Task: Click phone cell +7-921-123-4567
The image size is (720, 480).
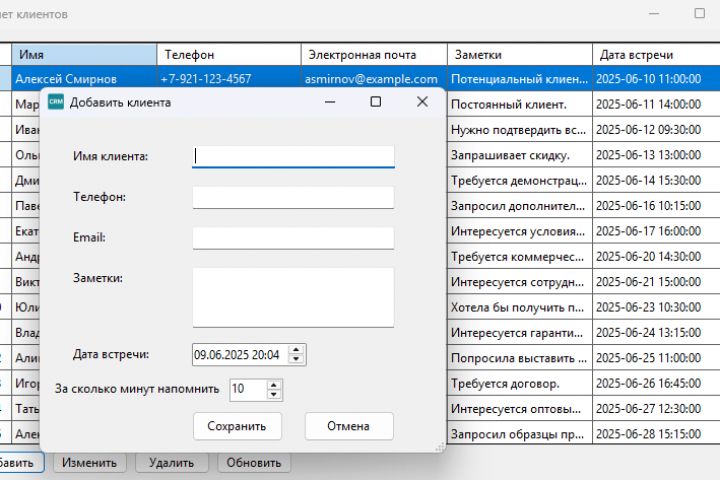Action: click(x=229, y=79)
